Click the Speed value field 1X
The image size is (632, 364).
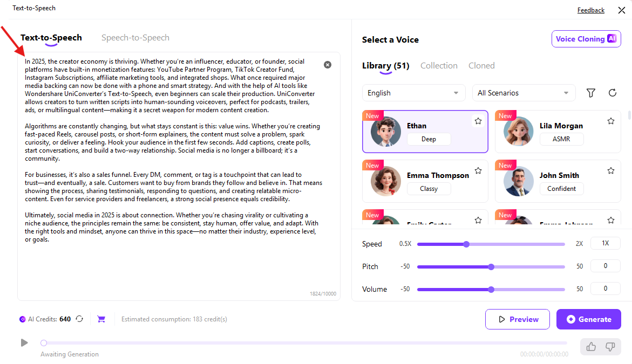pos(606,243)
